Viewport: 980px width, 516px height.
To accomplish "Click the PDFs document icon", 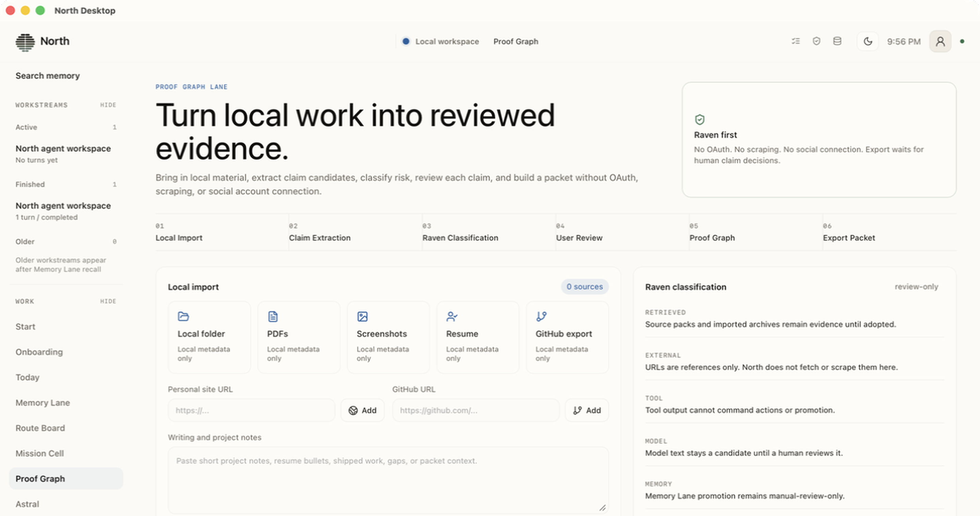I will [x=273, y=316].
